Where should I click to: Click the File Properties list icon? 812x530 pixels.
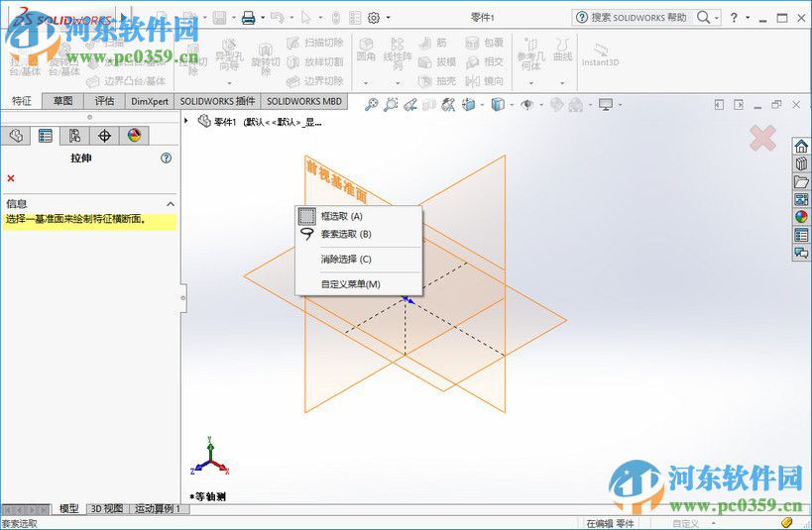pos(355,18)
